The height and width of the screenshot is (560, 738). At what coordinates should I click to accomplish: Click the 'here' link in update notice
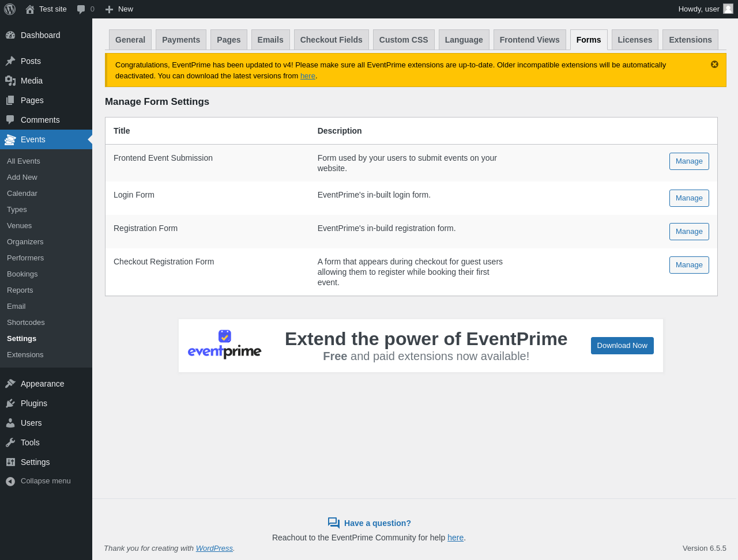[x=308, y=76]
